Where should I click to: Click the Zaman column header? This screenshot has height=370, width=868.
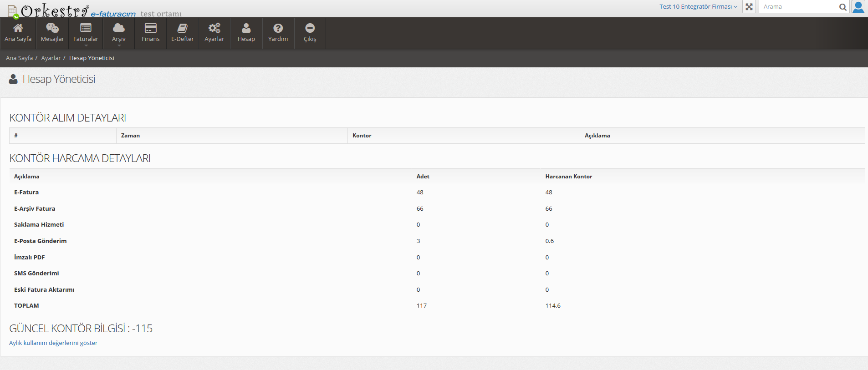[131, 136]
